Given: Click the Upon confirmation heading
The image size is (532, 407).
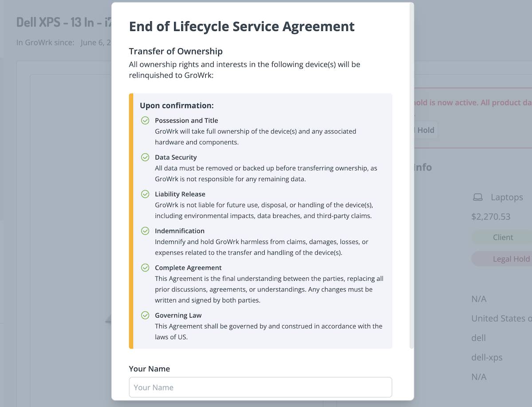Looking at the screenshot, I should click(176, 106).
